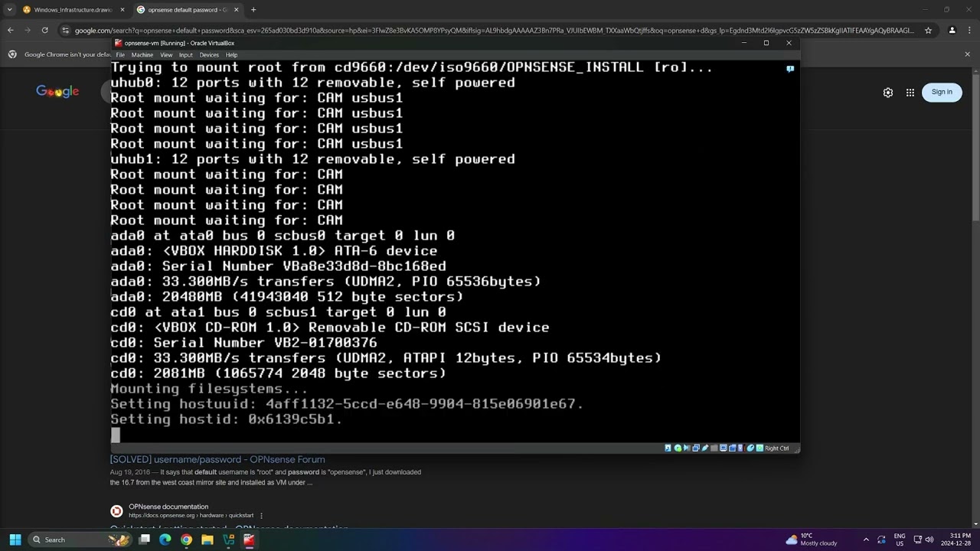Open the Machine menu in VirtualBox
The image size is (980, 551).
coord(142,55)
